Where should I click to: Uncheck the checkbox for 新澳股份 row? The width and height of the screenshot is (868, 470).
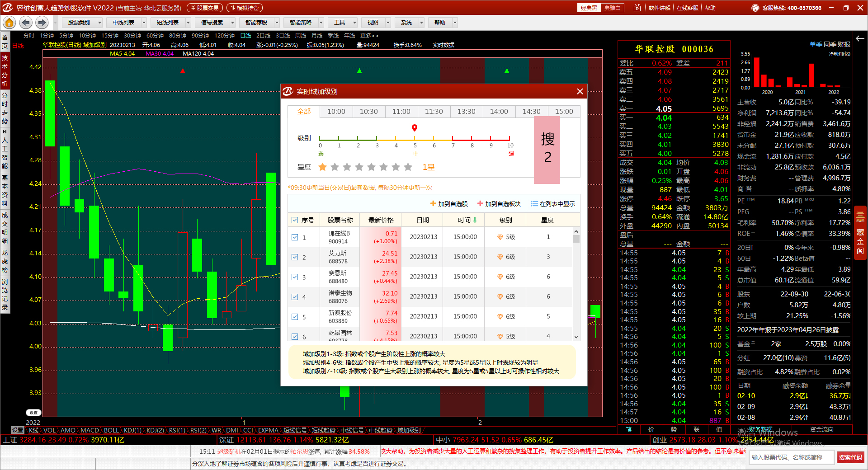(295, 317)
